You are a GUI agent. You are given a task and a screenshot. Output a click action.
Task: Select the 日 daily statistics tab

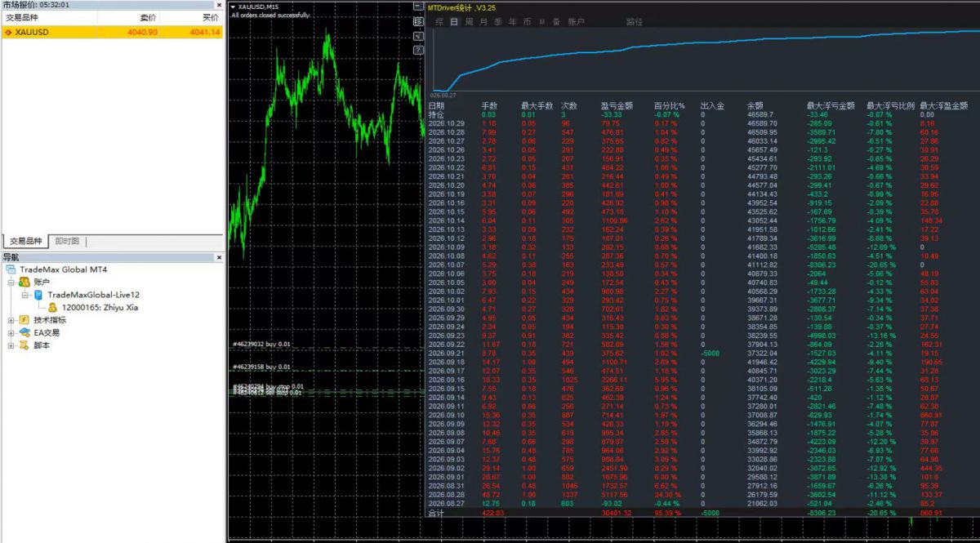[454, 21]
